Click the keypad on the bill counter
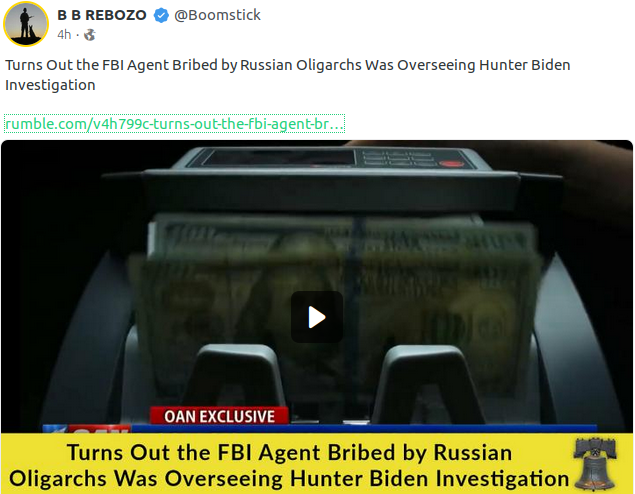This screenshot has height=494, width=635. click(x=398, y=158)
